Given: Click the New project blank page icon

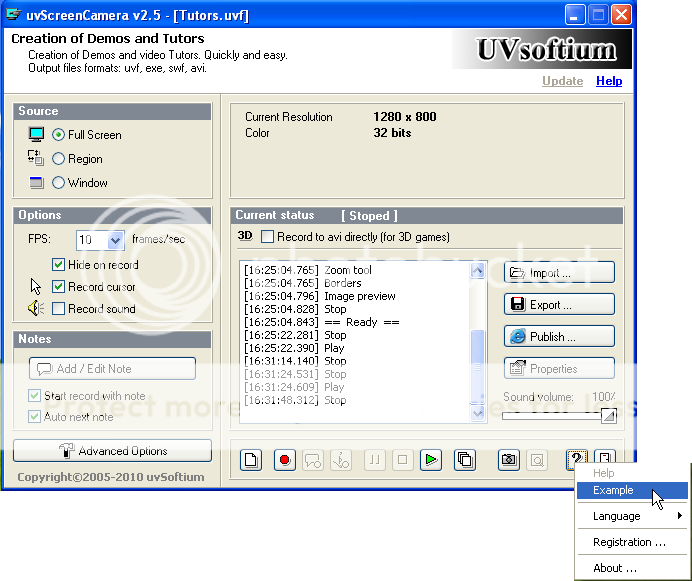Looking at the screenshot, I should coord(251,460).
